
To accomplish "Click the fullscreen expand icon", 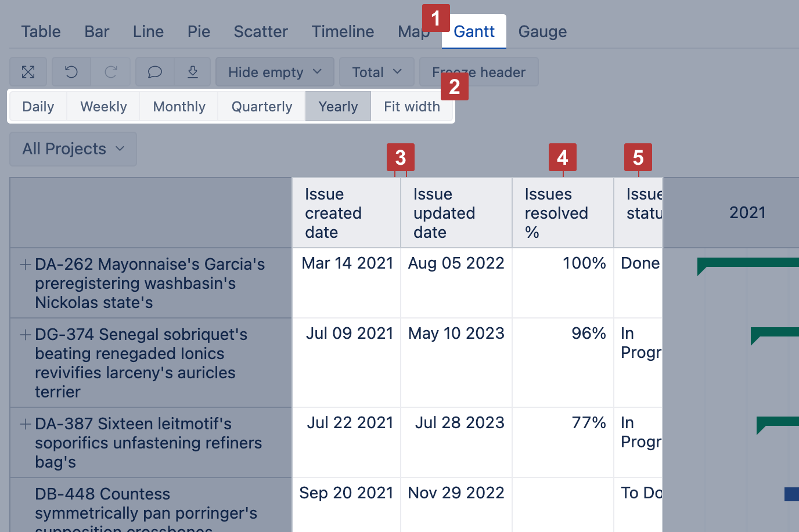I will (28, 72).
